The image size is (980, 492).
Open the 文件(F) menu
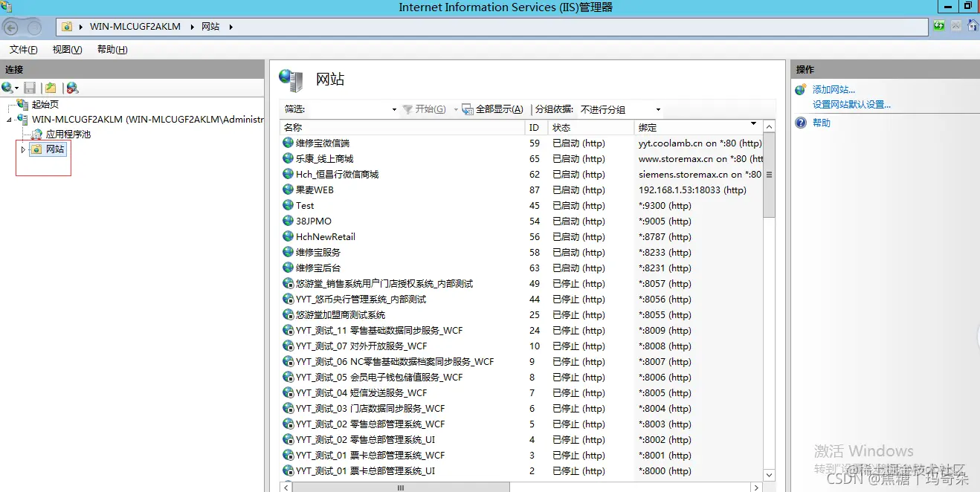[22, 49]
